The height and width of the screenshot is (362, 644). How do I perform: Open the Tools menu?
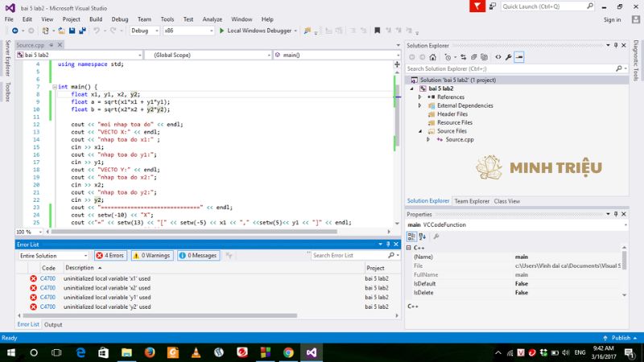[167, 19]
